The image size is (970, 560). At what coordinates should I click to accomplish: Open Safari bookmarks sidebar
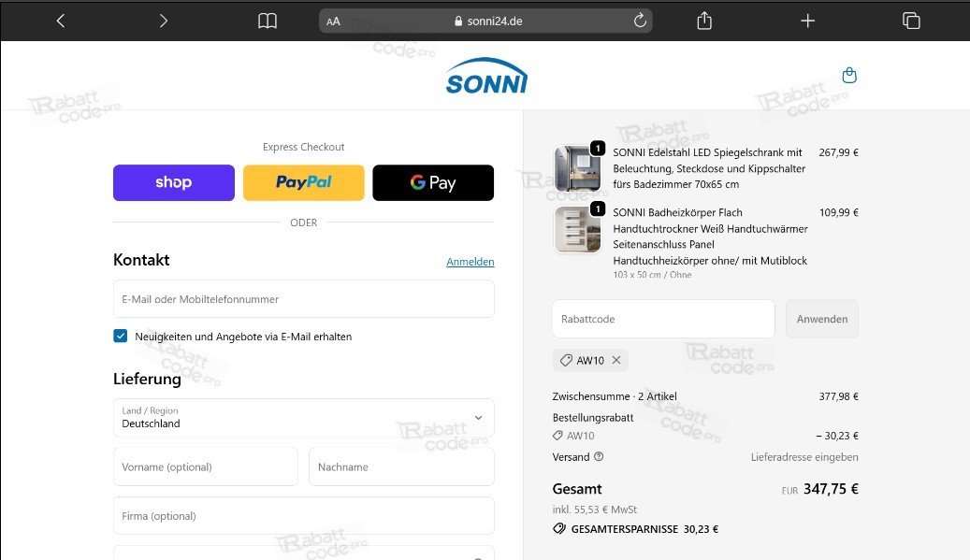(x=268, y=20)
